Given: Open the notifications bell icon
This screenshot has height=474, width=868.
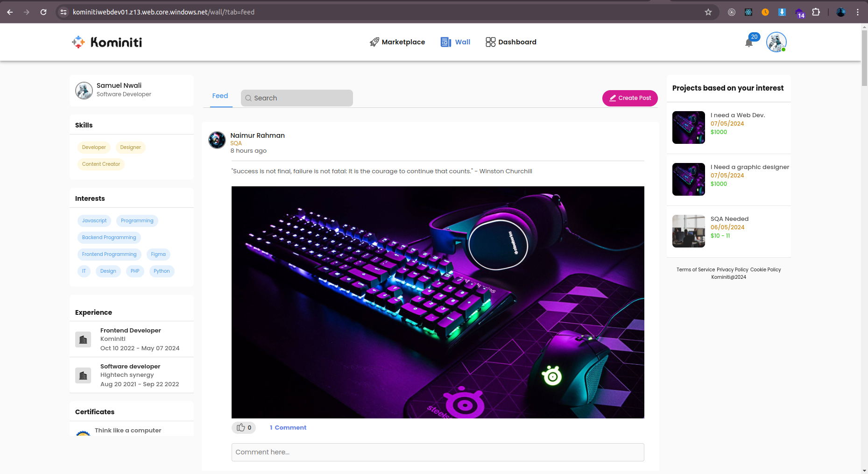Looking at the screenshot, I should point(749,43).
